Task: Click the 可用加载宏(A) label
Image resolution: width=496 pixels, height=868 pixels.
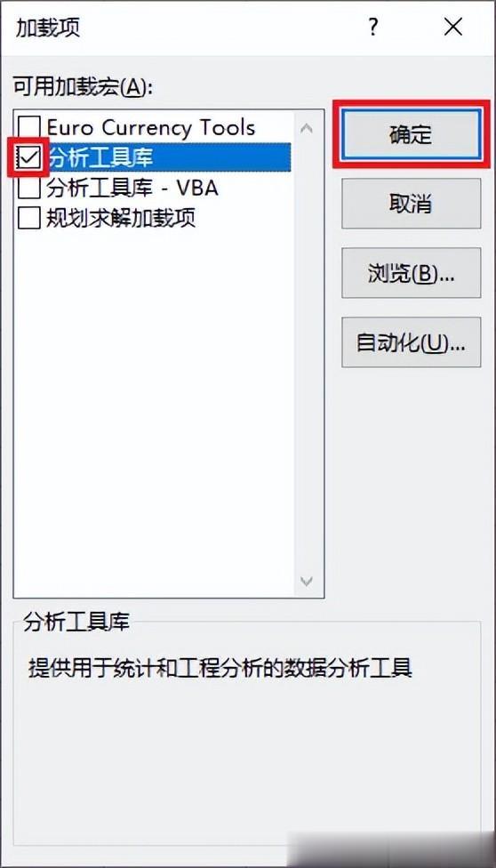Action: pyautogui.click(x=84, y=87)
